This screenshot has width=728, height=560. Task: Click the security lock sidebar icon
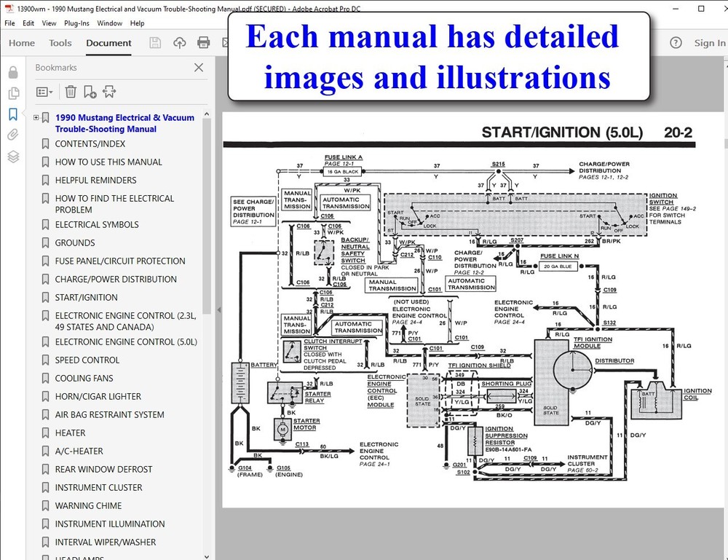tap(13, 72)
